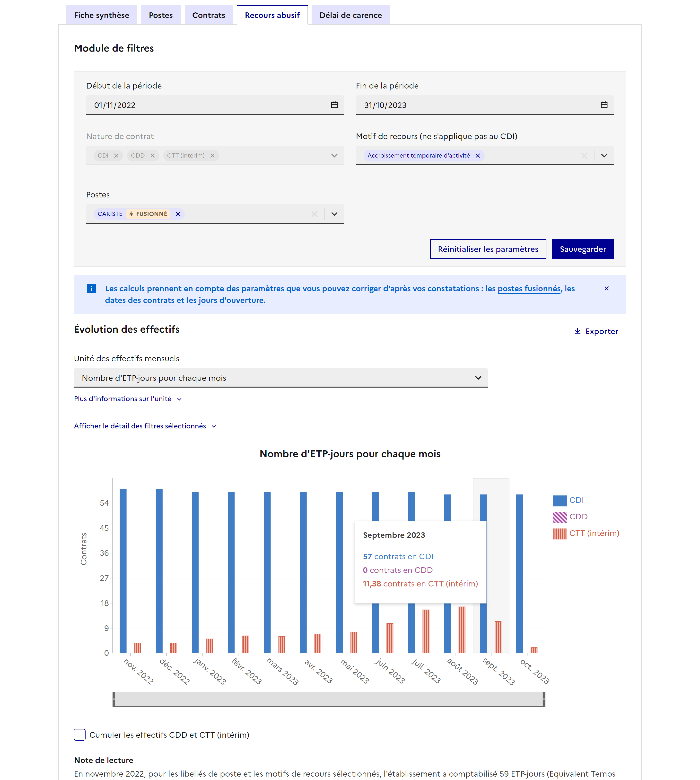
Task: Remove the Accroissement temporaire d'activité tag
Action: pos(478,155)
